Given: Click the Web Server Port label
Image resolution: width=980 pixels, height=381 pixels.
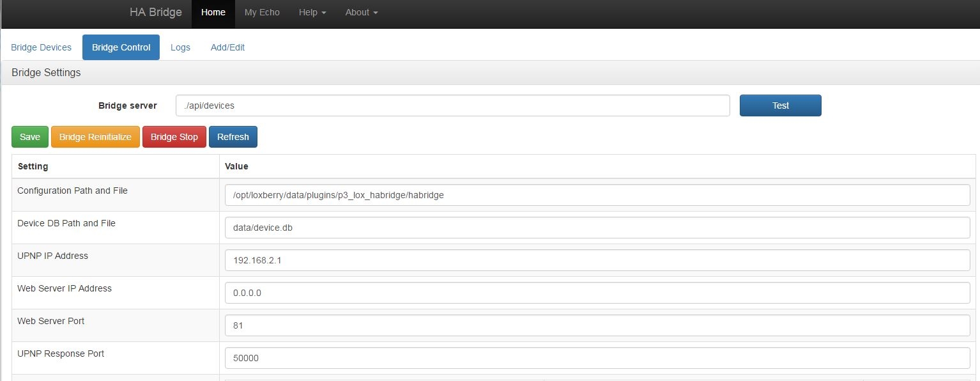Looking at the screenshot, I should click(50, 321).
